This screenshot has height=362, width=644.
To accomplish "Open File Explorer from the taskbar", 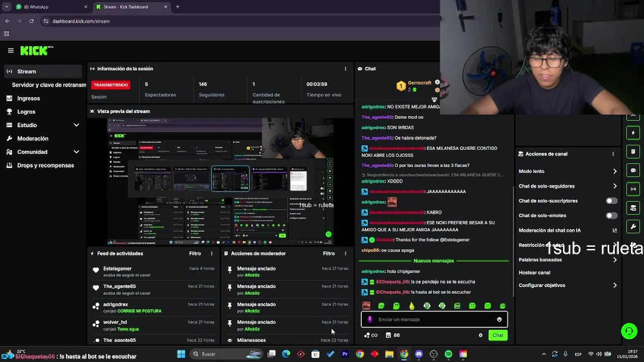I will (x=389, y=354).
